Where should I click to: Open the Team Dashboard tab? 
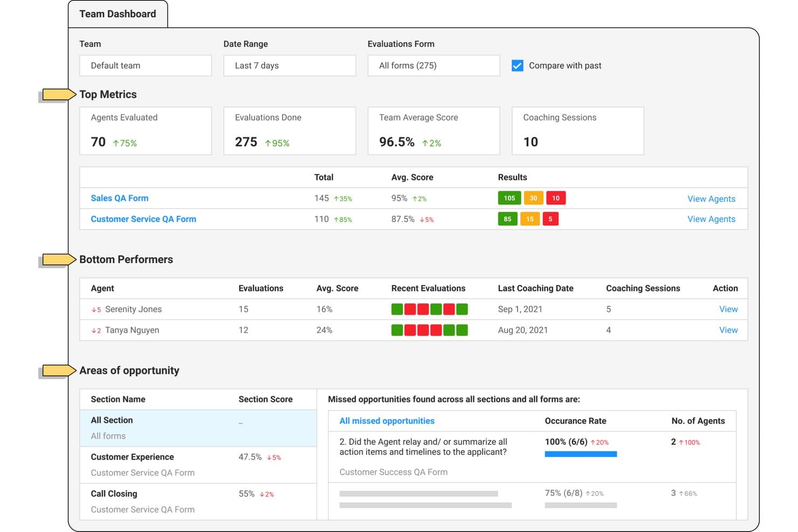118,14
